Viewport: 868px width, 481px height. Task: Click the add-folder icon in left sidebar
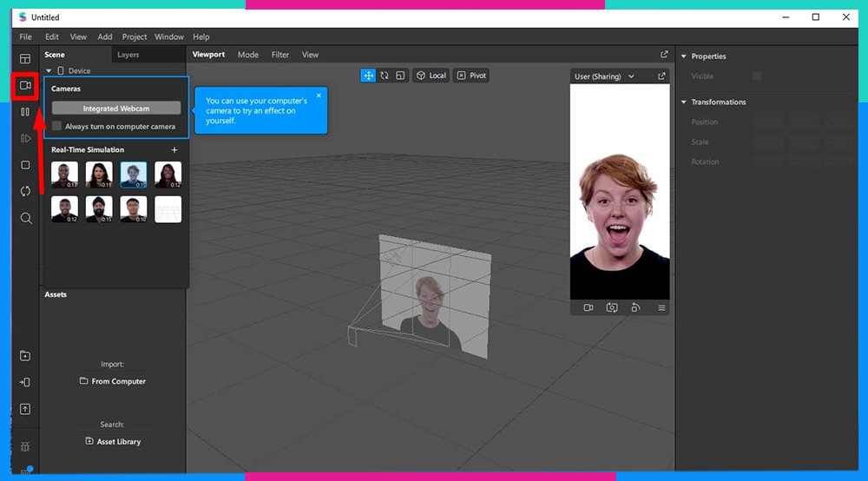tap(25, 356)
